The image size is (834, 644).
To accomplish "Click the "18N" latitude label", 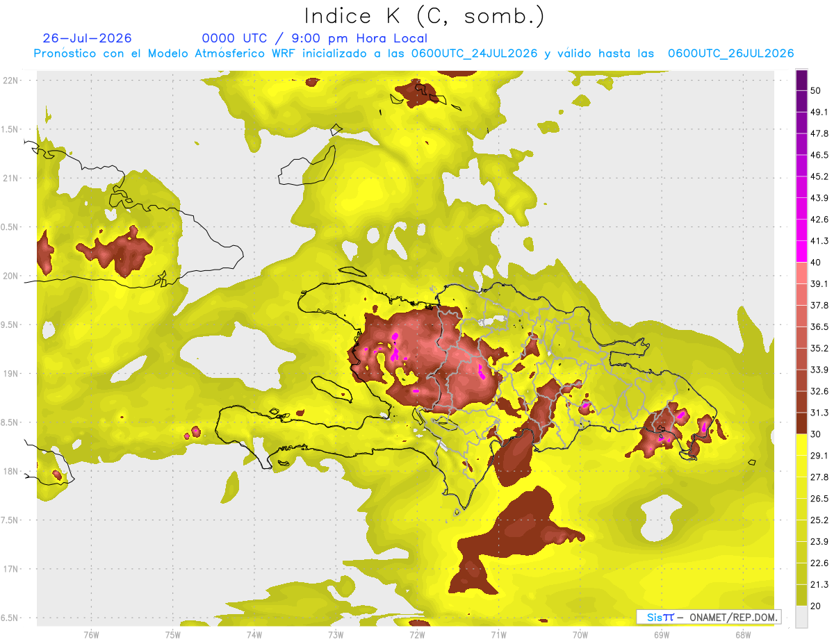I will tap(11, 471).
